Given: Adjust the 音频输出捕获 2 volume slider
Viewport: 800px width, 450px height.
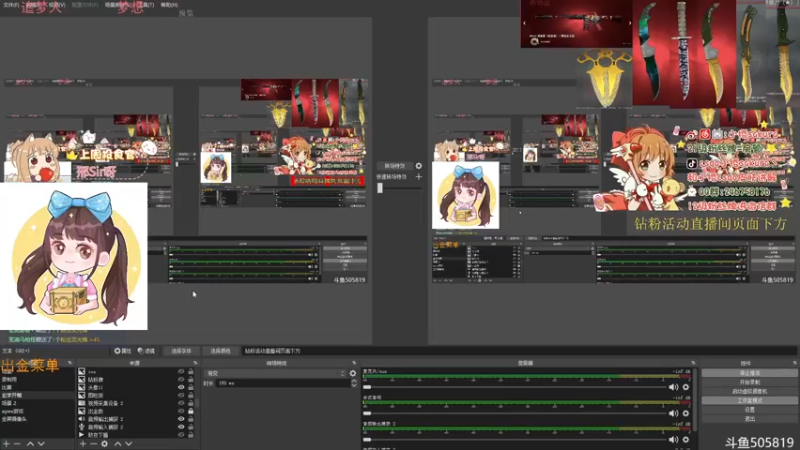Looking at the screenshot, I should click(514, 439).
